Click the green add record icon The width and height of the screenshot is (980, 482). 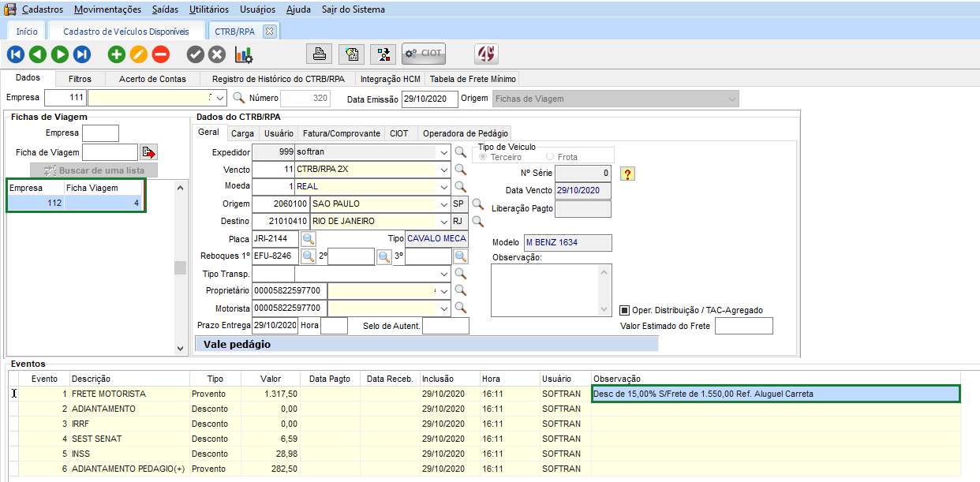pos(117,54)
